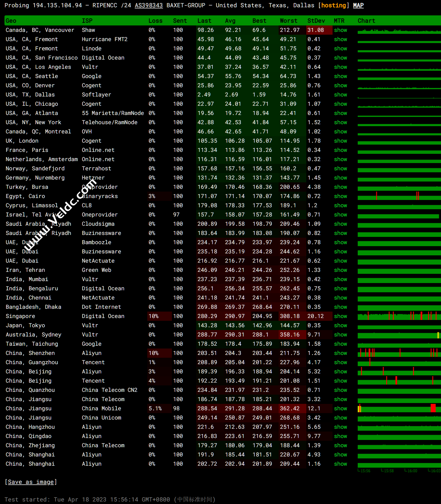Show MTR for Netherlands, Amsterdam row

point(340,159)
